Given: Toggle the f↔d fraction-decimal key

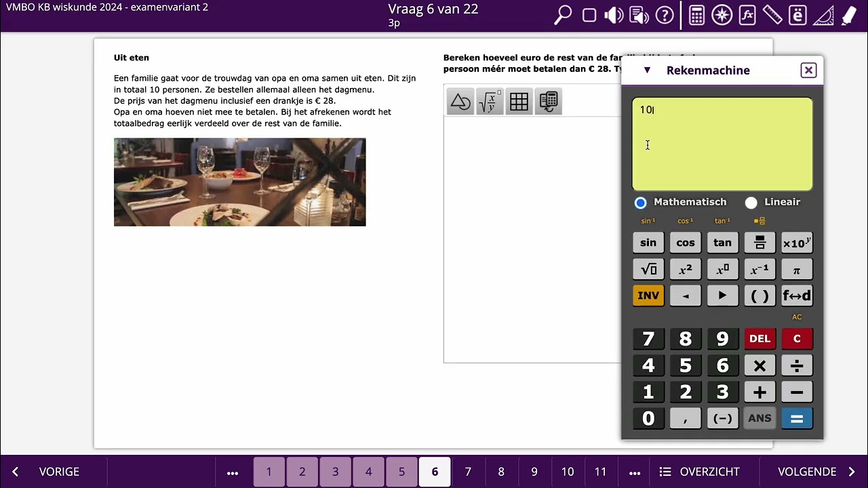Looking at the screenshot, I should point(797,296).
